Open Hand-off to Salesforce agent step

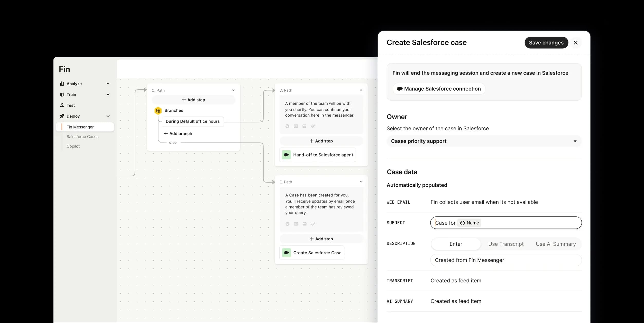[318, 155]
